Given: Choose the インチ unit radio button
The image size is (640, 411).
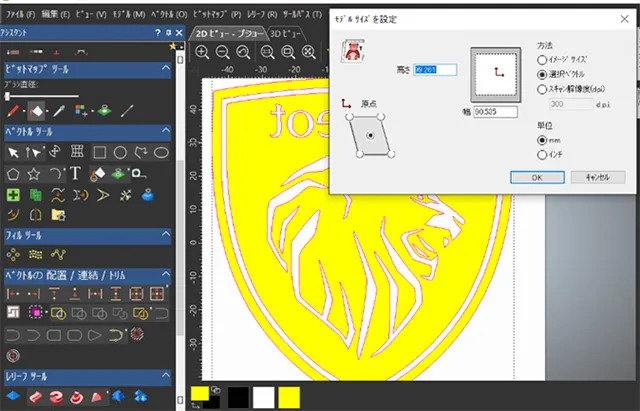Looking at the screenshot, I should (x=543, y=154).
